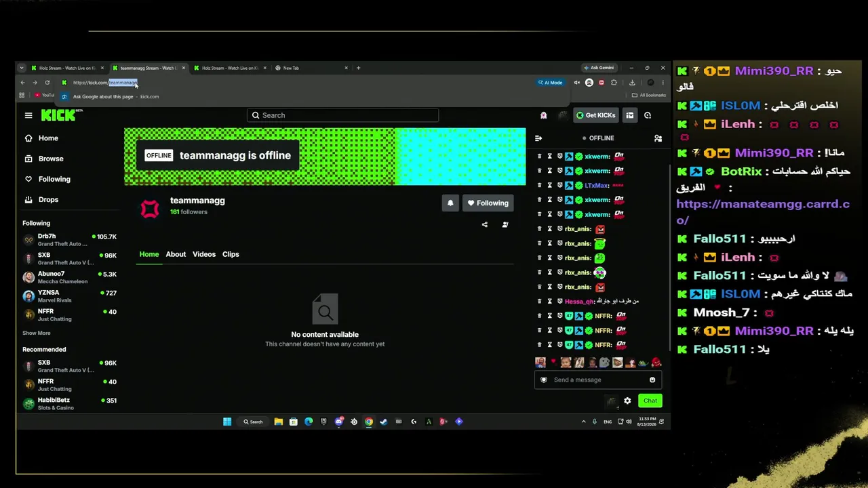Open the chat users list icon
This screenshot has height=488, width=868.
[x=658, y=138]
